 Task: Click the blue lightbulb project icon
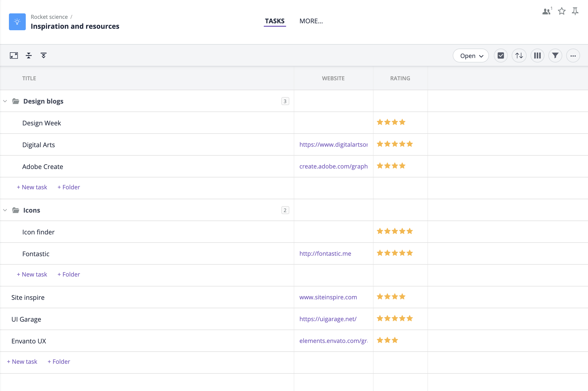click(x=17, y=22)
